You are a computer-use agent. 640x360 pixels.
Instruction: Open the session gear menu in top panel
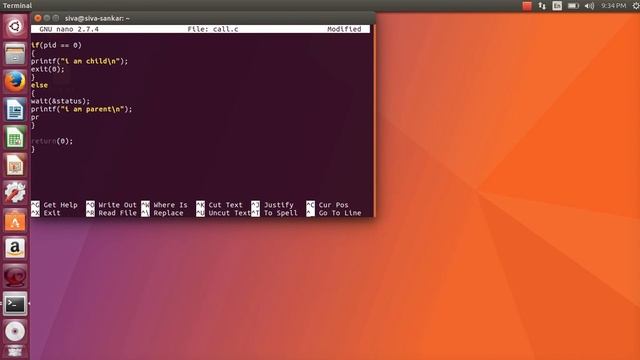pyautogui.click(x=636, y=5)
